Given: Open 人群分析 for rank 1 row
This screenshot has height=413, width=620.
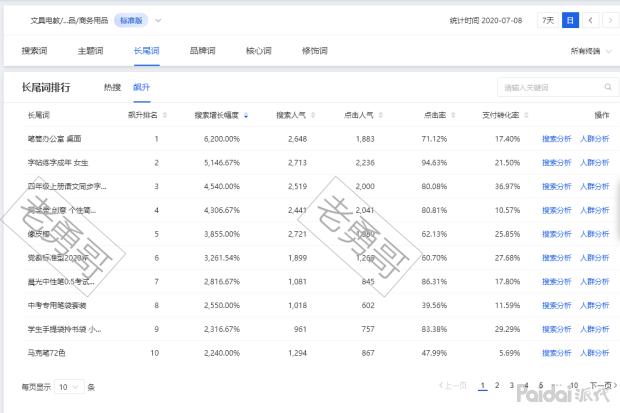Looking at the screenshot, I should click(x=595, y=139).
